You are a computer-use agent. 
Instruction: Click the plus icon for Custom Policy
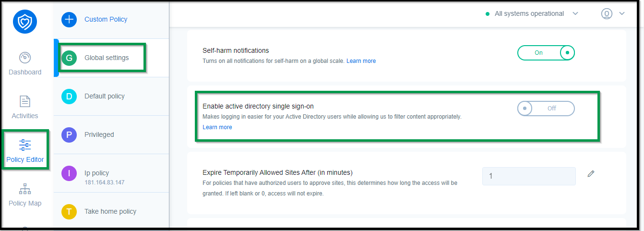tap(69, 20)
